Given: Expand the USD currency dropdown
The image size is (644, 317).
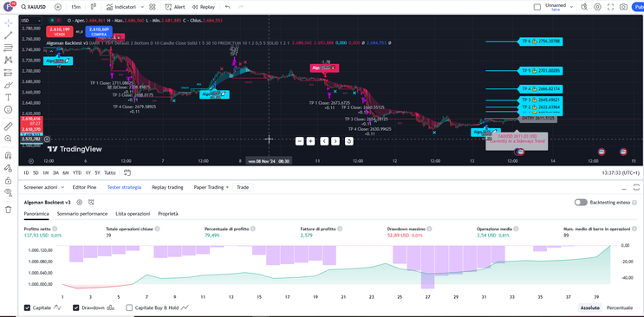Looking at the screenshot, I should (31, 21).
